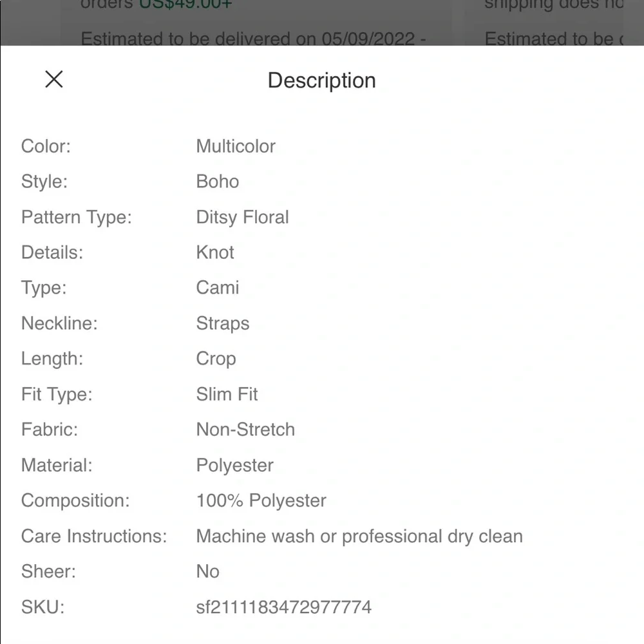
Task: Click the Polyester material value
Action: 234,465
